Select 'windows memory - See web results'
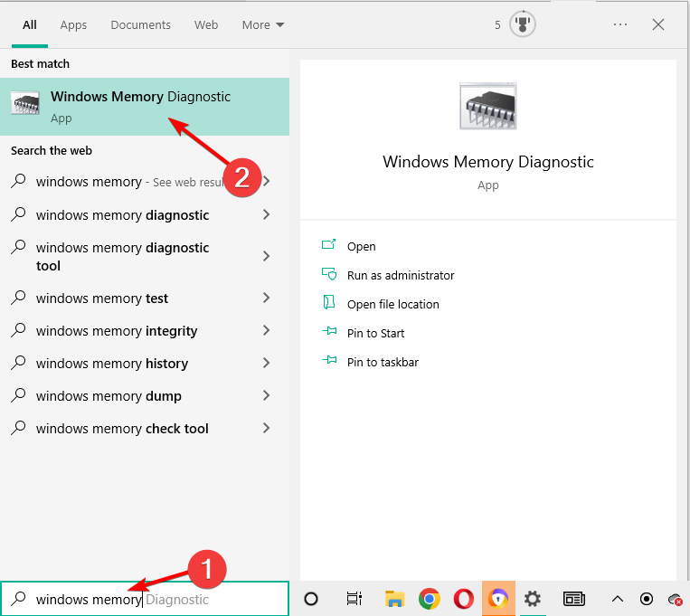This screenshot has height=616, width=690. [130, 182]
